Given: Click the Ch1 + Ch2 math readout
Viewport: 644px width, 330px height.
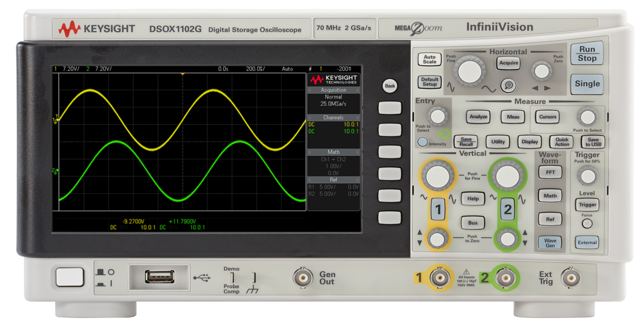Looking at the screenshot, I should click(333, 160).
